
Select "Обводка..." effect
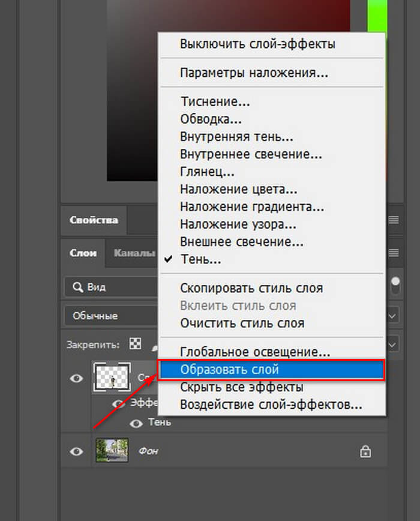(x=211, y=119)
